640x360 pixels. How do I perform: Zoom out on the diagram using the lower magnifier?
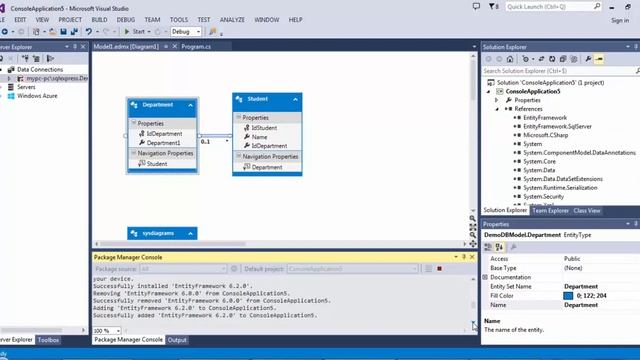(473, 235)
